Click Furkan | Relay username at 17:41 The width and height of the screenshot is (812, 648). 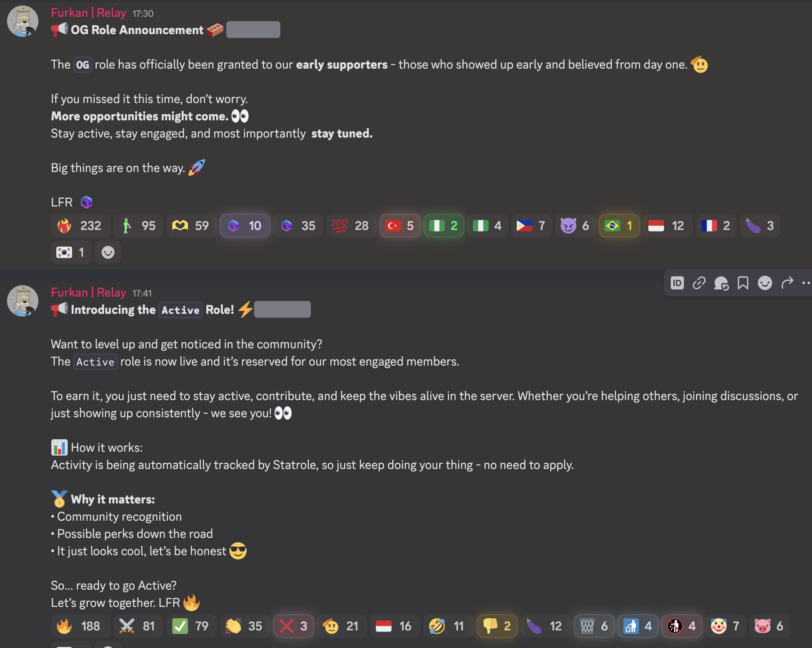pyautogui.click(x=88, y=293)
